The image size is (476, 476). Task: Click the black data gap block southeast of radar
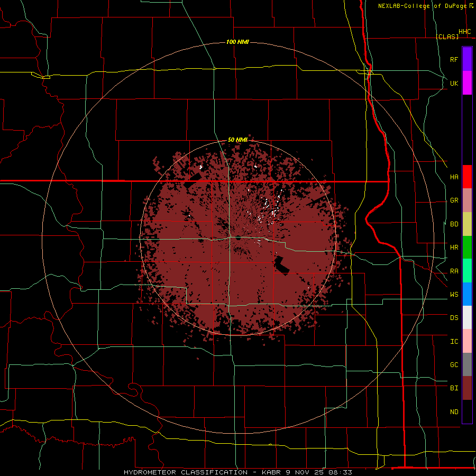pyautogui.click(x=282, y=266)
